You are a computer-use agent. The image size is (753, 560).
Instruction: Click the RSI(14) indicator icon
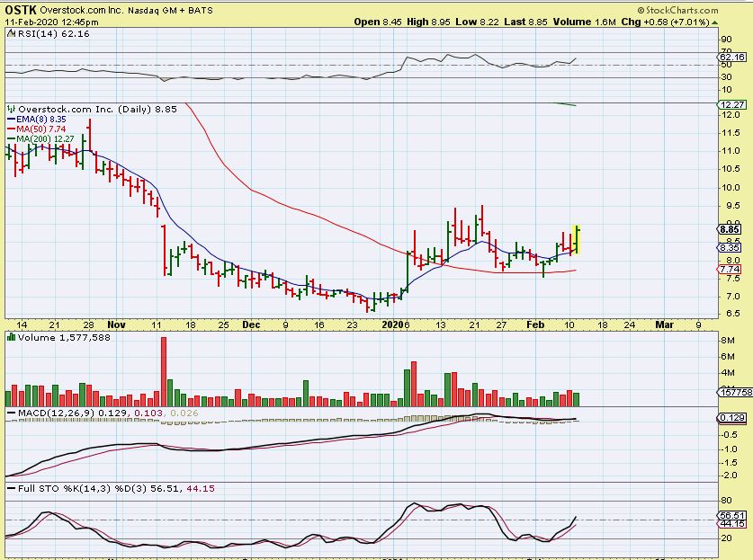coord(11,33)
